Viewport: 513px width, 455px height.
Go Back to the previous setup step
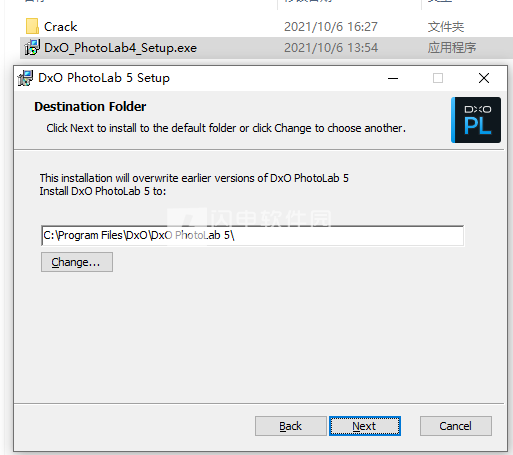291,426
